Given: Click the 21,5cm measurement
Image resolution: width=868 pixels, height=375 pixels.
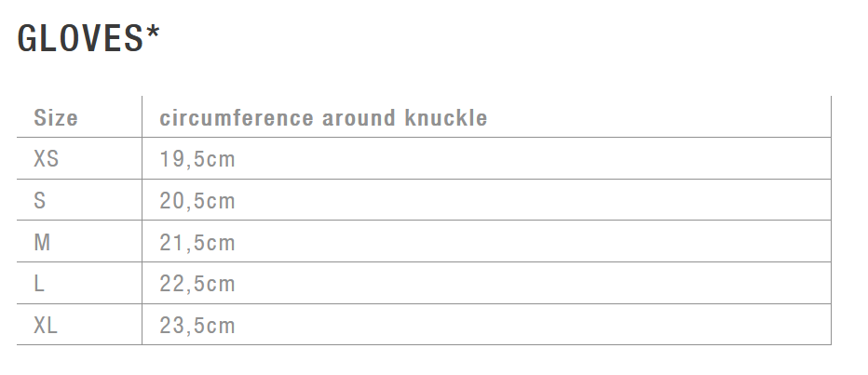Looking at the screenshot, I should click(x=197, y=243).
